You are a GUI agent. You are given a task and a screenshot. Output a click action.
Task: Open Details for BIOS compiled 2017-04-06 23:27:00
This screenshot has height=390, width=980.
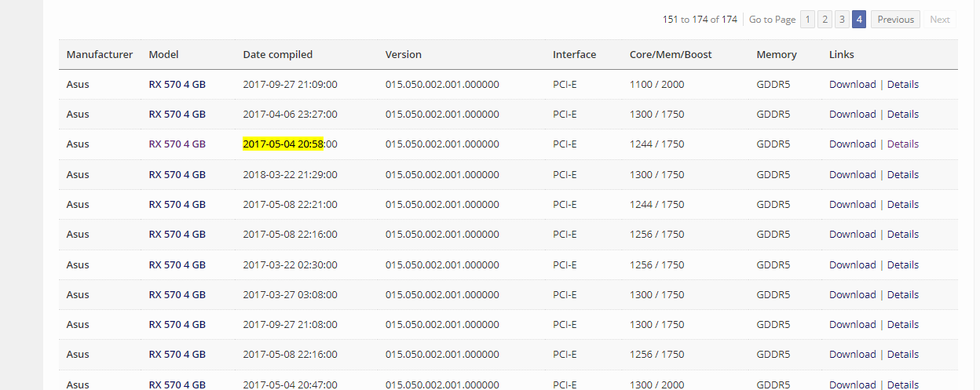902,115
